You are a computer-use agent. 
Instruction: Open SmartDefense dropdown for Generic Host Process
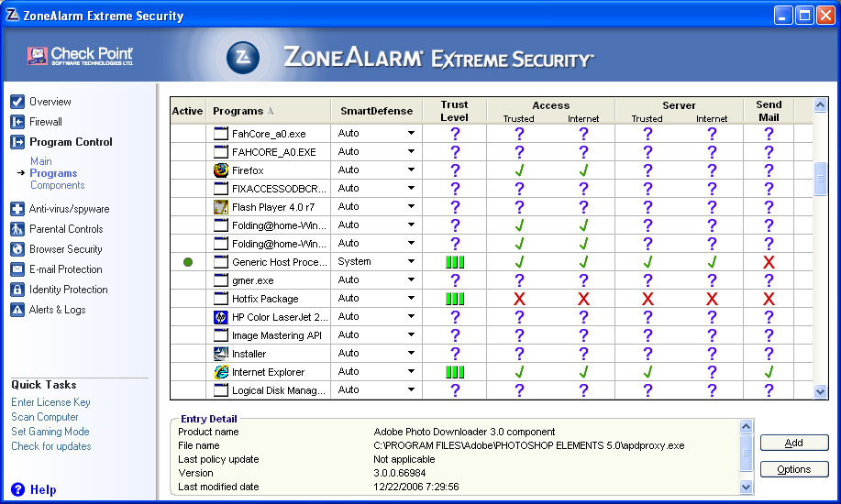[411, 262]
